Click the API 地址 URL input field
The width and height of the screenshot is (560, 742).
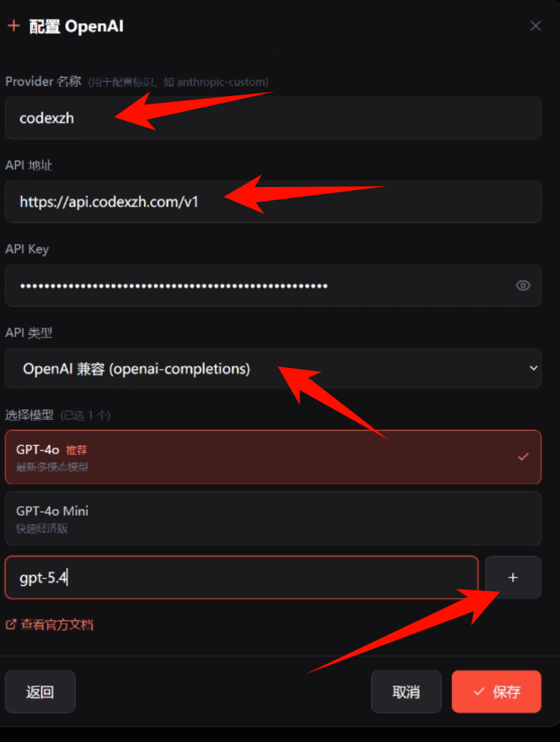[x=273, y=201]
